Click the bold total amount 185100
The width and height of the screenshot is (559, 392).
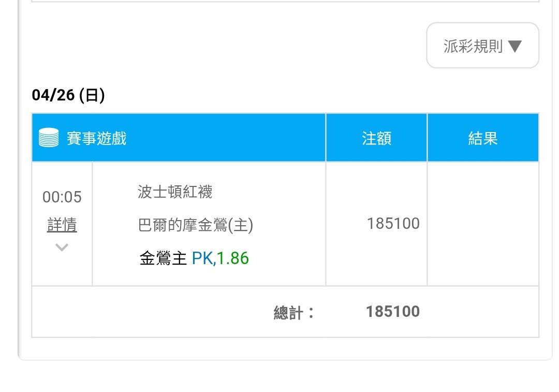(x=392, y=312)
